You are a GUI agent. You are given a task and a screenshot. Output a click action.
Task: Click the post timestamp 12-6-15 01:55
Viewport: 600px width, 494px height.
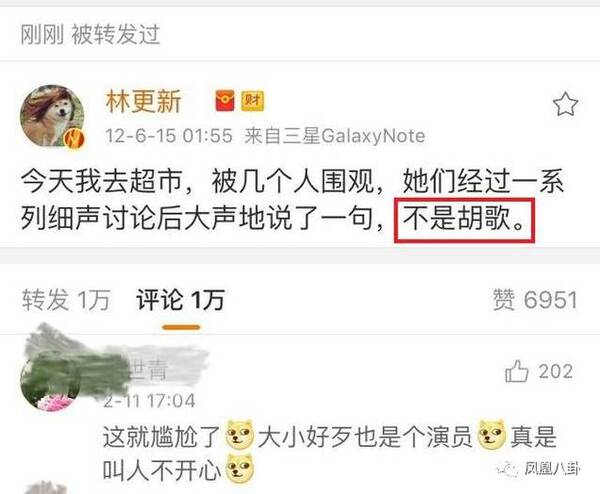tap(169, 136)
